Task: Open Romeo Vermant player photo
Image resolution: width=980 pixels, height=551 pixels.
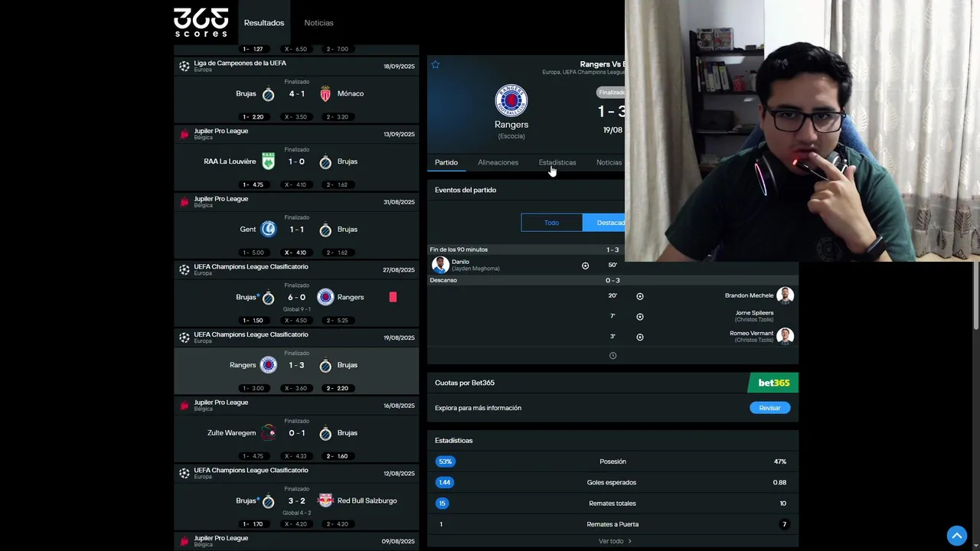Action: [x=785, y=336]
